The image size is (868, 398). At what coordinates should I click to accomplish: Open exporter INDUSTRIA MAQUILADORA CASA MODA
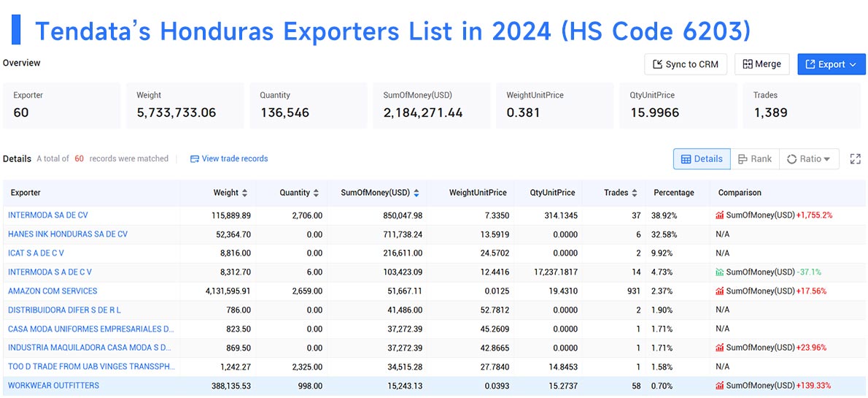[90, 348]
